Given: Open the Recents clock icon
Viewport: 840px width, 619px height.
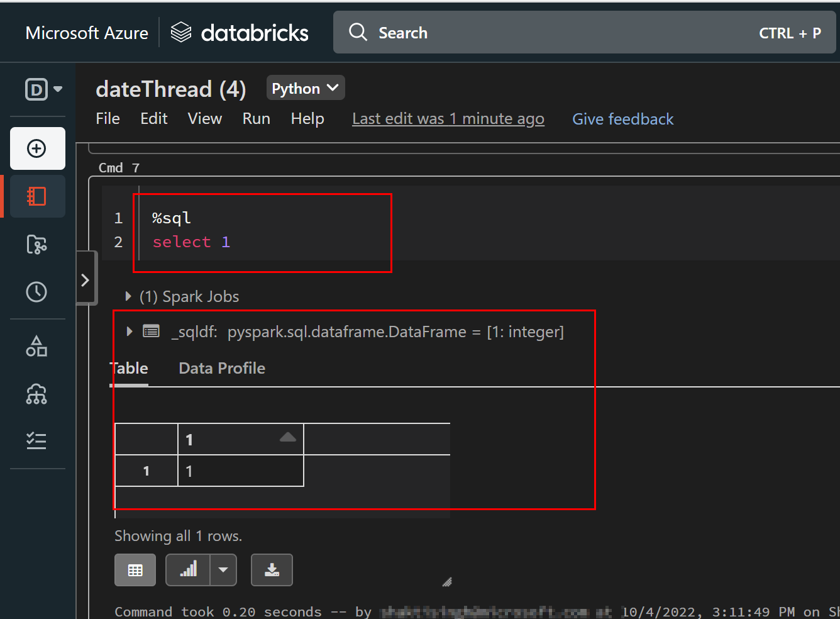Looking at the screenshot, I should tap(37, 292).
